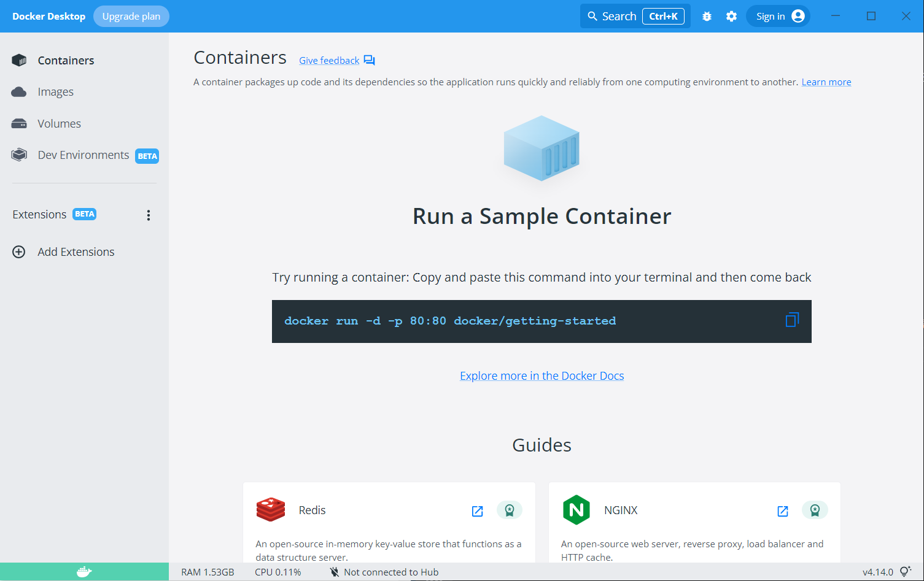924x581 pixels.
Task: Select the Containers sidebar item
Action: tap(66, 60)
